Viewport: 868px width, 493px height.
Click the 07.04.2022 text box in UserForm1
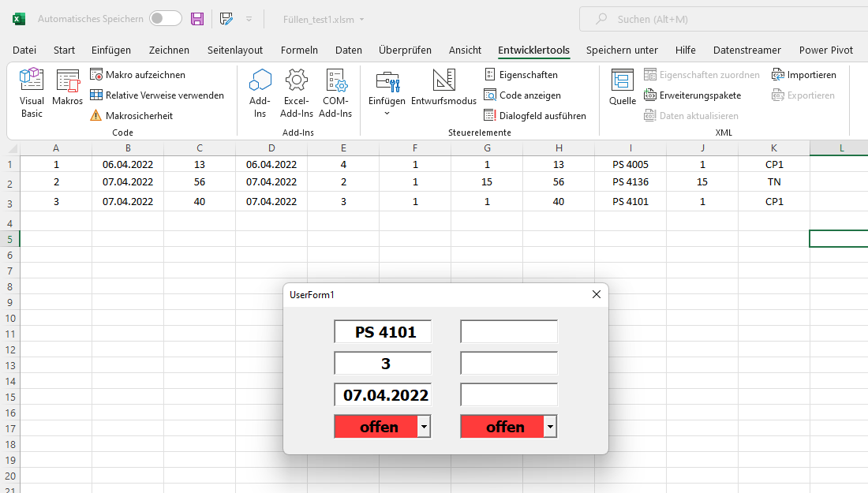click(x=383, y=394)
